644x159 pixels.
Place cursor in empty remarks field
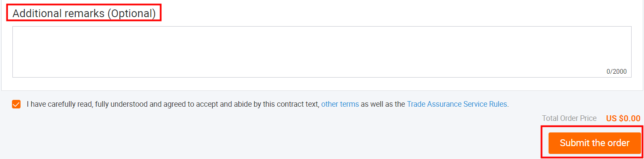322,52
